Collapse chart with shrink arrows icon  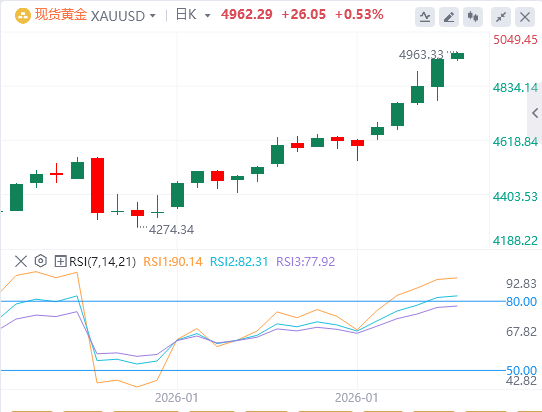pos(501,17)
